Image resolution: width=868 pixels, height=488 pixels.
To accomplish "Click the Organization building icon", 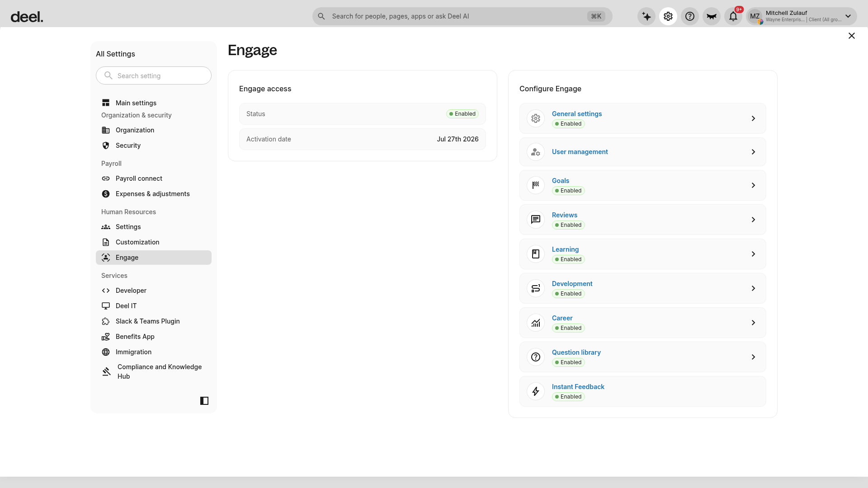I will coord(106,130).
